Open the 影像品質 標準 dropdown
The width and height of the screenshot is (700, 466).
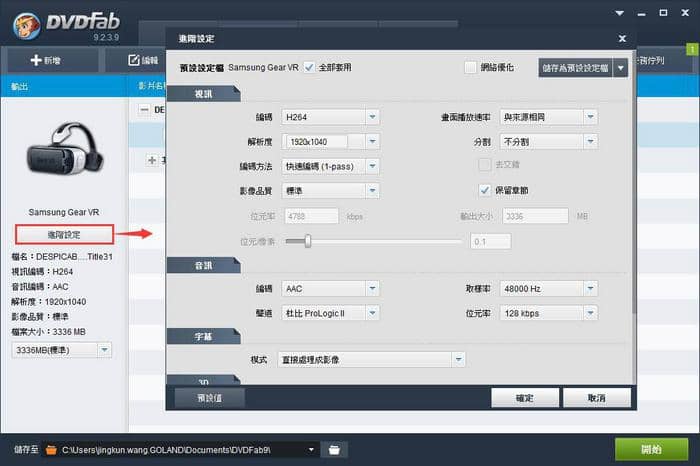pos(330,191)
